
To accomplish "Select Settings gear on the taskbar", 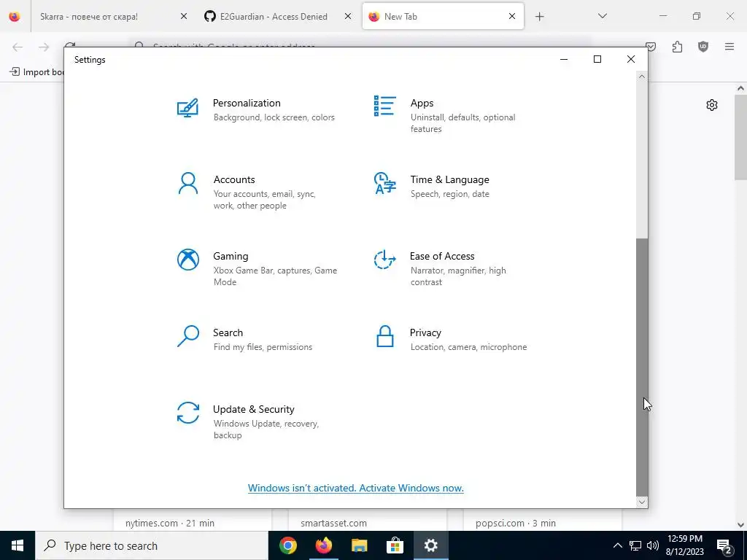I will (x=430, y=545).
